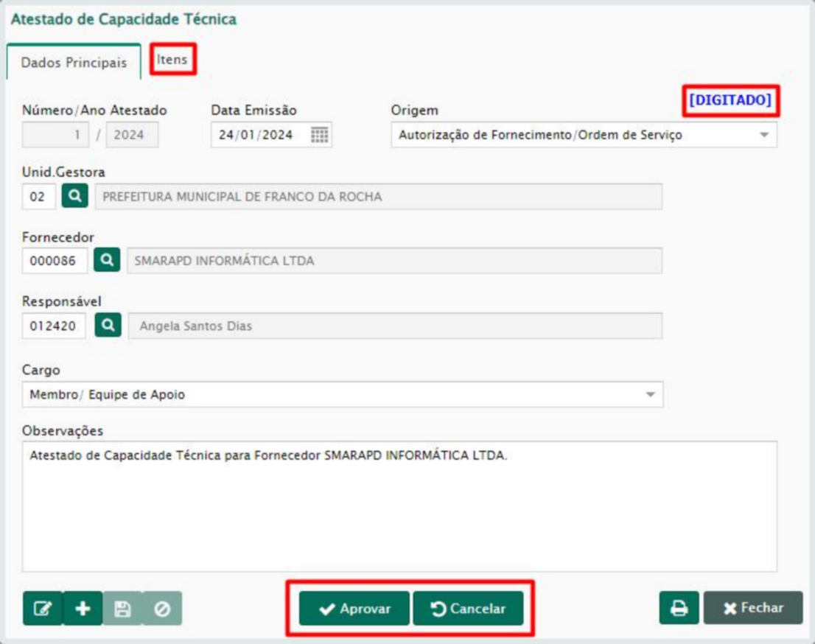The height and width of the screenshot is (644, 815).
Task: Search Fornecedor with magnifier icon
Action: point(107,260)
